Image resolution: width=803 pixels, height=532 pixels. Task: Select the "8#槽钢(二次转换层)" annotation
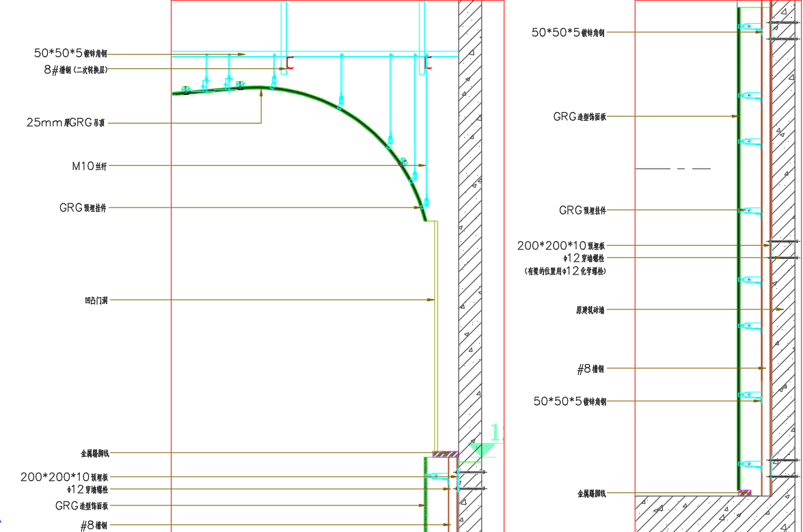75,69
